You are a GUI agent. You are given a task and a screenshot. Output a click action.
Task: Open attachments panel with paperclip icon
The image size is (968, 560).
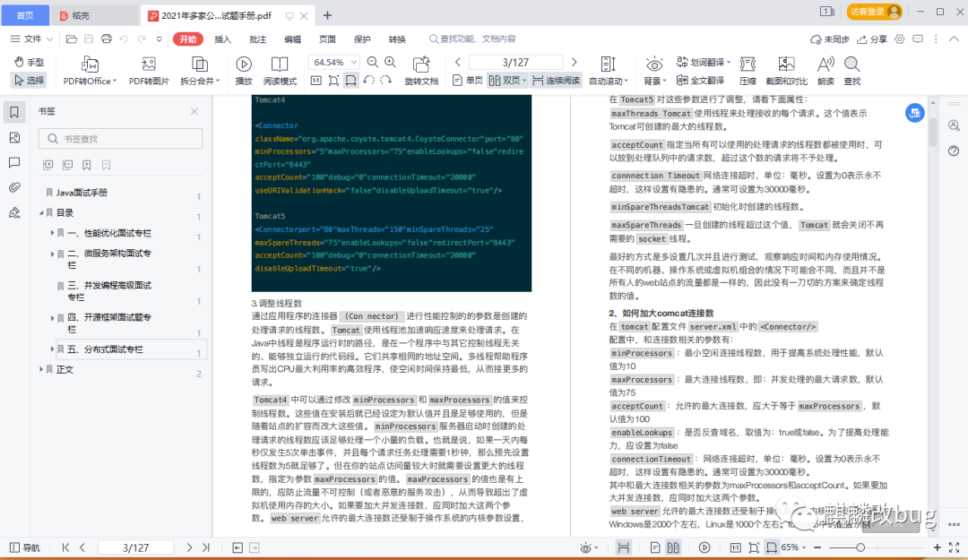pos(14,187)
